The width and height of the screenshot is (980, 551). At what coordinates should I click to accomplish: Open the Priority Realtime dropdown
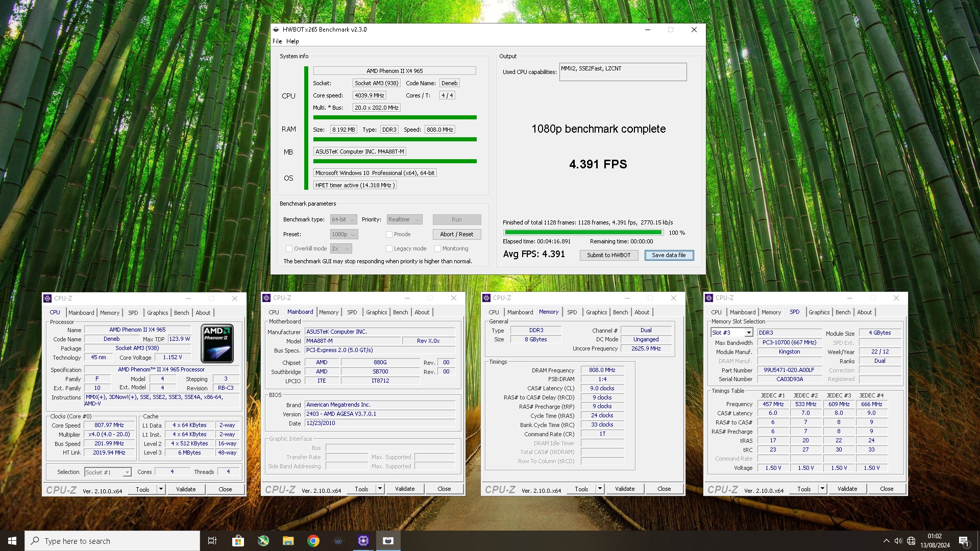[x=404, y=219]
